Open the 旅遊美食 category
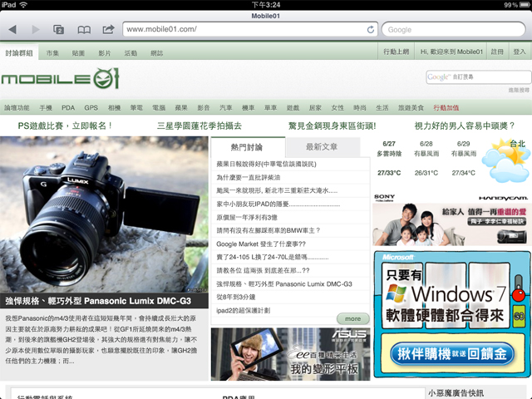The width and height of the screenshot is (532, 399). click(x=411, y=108)
